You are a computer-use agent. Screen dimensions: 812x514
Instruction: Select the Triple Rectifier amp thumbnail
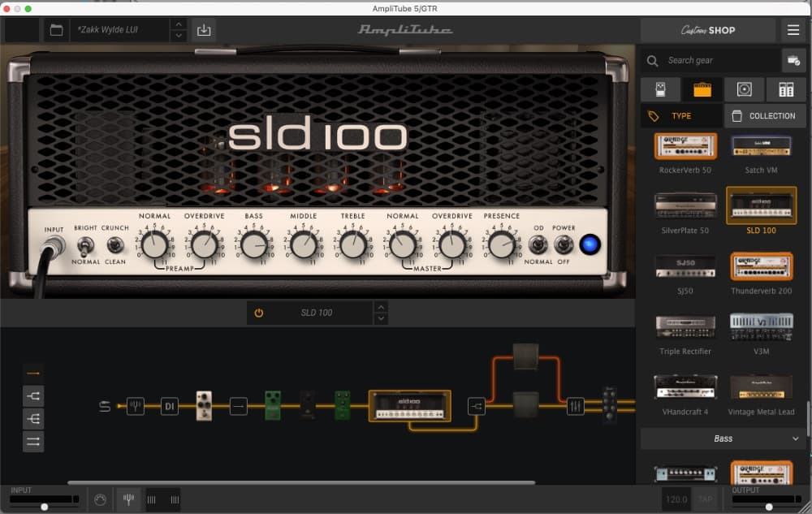[x=685, y=326]
